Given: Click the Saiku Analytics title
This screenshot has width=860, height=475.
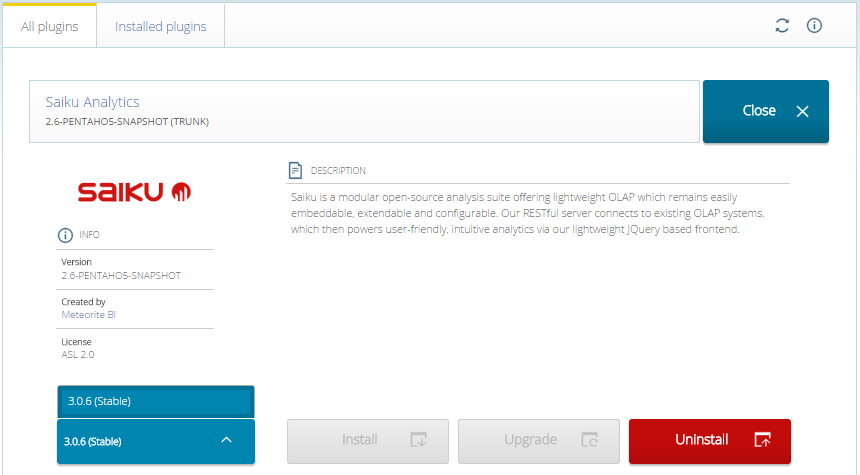Looking at the screenshot, I should [92, 102].
